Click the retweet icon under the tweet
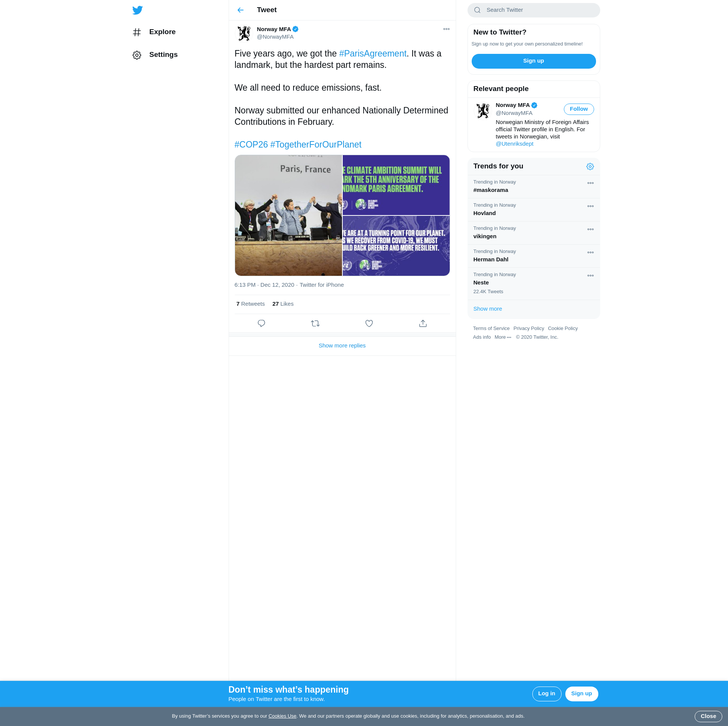 (x=315, y=323)
